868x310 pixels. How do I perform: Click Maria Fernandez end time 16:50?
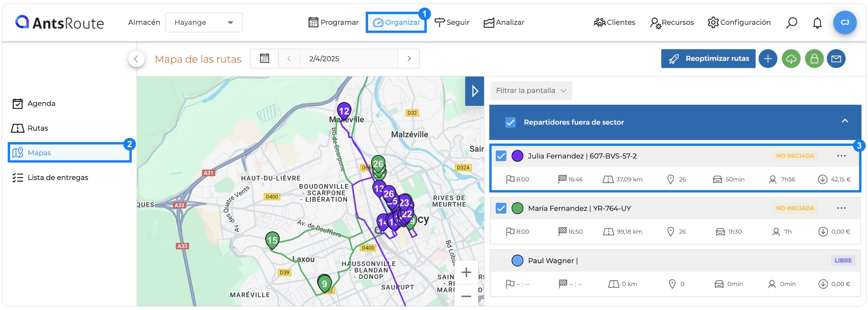(571, 232)
